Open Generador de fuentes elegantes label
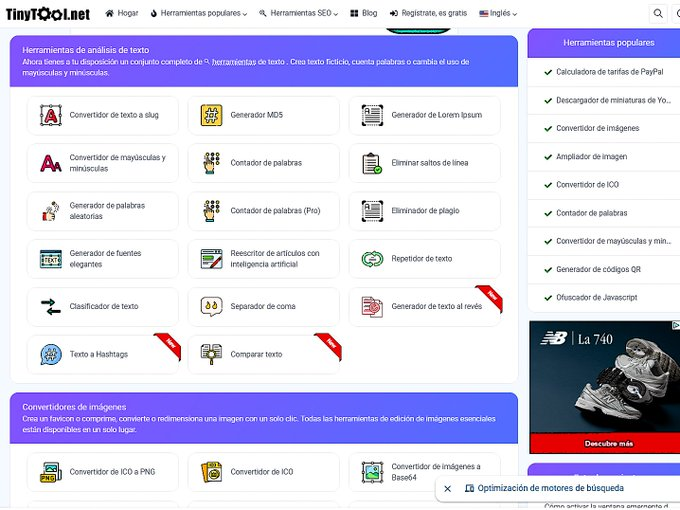The height and width of the screenshot is (510, 680). (105, 259)
